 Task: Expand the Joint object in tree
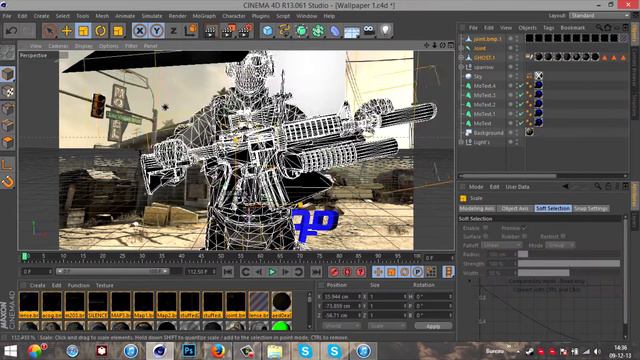click(x=461, y=48)
